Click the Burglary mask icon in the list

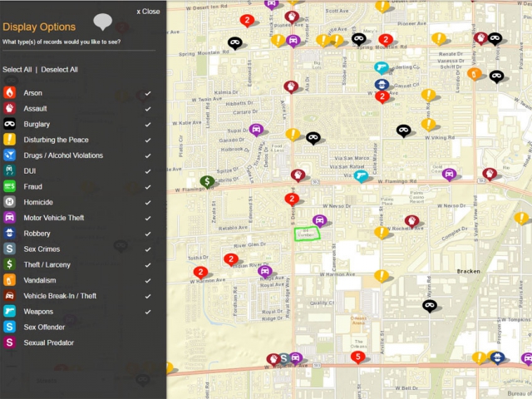10,124
